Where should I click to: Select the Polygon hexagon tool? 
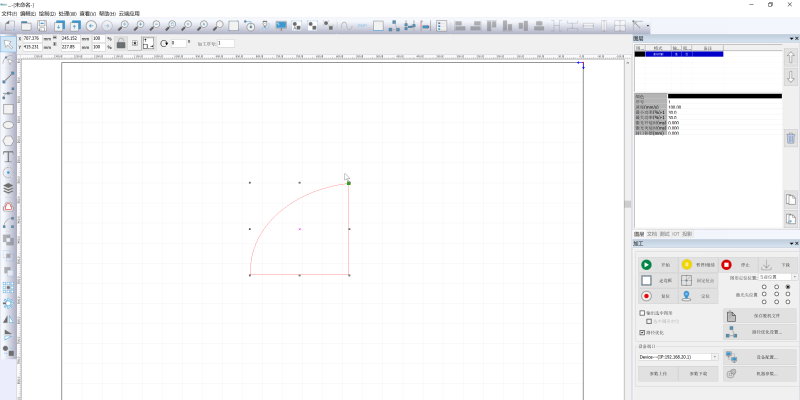(x=8, y=141)
